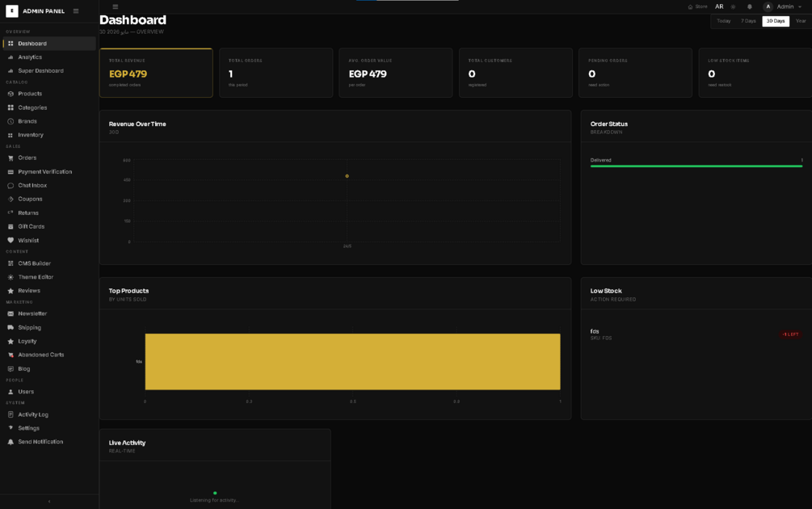This screenshot has height=509, width=812.
Task: Toggle sidebar menu beside Admin Panel
Action: [76, 11]
